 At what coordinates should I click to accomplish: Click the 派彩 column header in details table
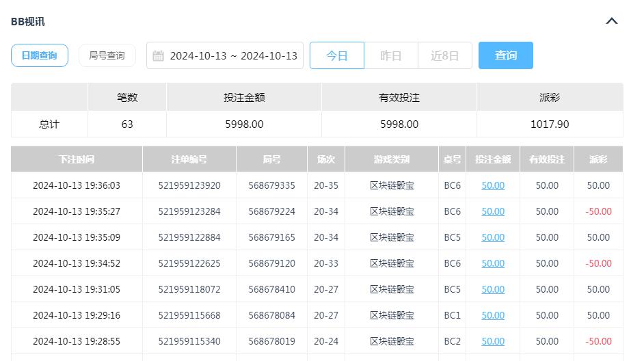coord(598,159)
